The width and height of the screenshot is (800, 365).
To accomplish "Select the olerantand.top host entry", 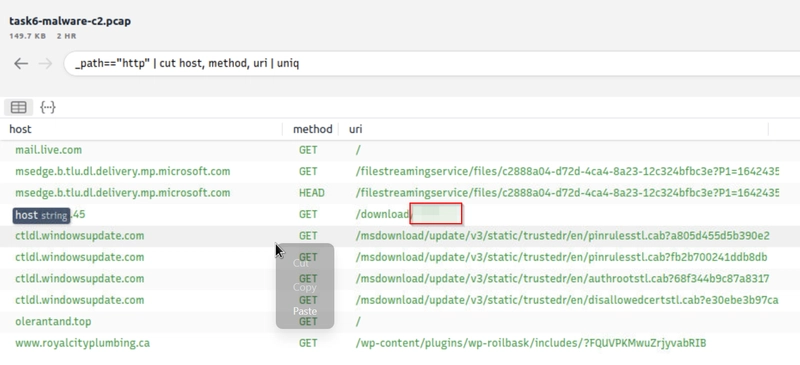I will pos(53,322).
